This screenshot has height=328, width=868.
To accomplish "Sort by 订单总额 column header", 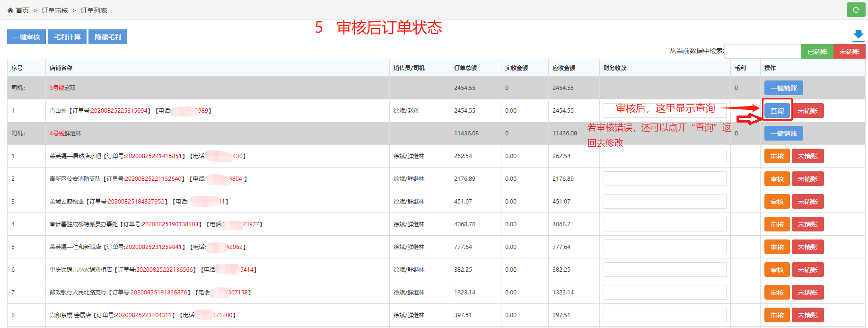I will [x=465, y=68].
